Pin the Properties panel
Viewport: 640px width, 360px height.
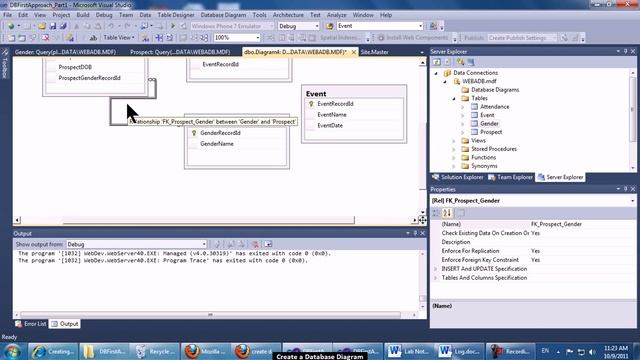[x=625, y=189]
